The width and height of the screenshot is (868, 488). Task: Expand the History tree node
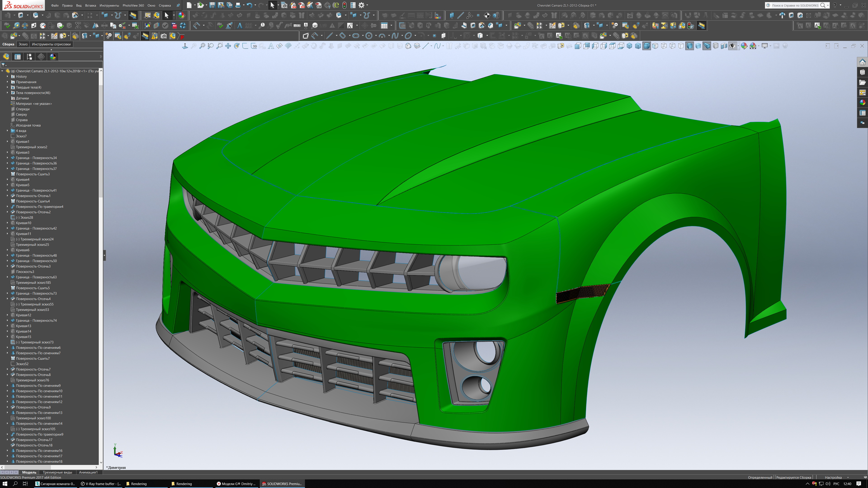click(x=7, y=76)
